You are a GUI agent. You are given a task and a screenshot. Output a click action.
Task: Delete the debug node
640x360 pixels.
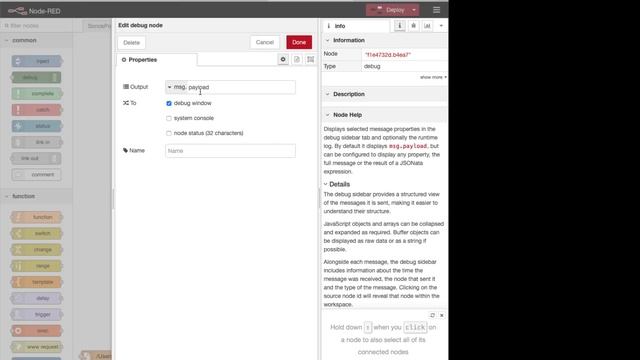pyautogui.click(x=131, y=42)
